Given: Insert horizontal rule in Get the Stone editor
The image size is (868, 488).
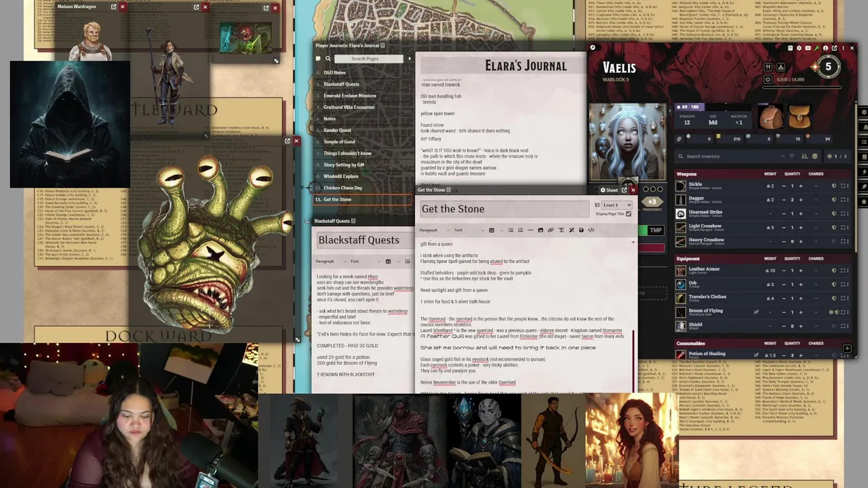Looking at the screenshot, I should [530, 230].
